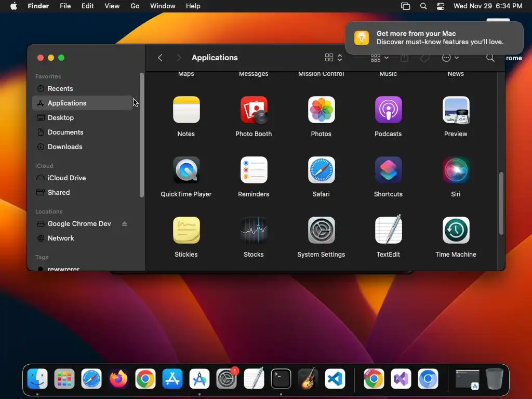Open the Go menu
Viewport: 532px width, 399px height.
coord(135,6)
